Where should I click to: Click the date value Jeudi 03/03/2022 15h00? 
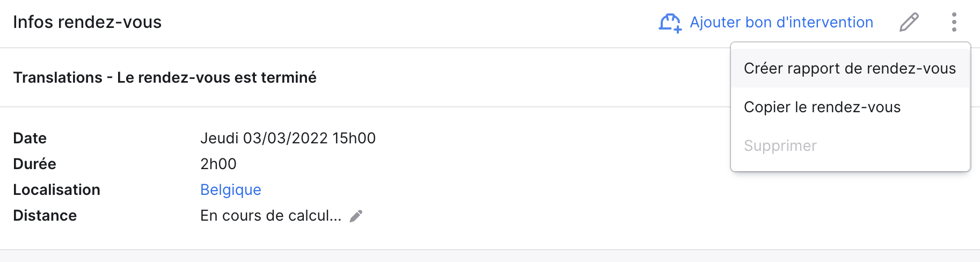[x=288, y=138]
